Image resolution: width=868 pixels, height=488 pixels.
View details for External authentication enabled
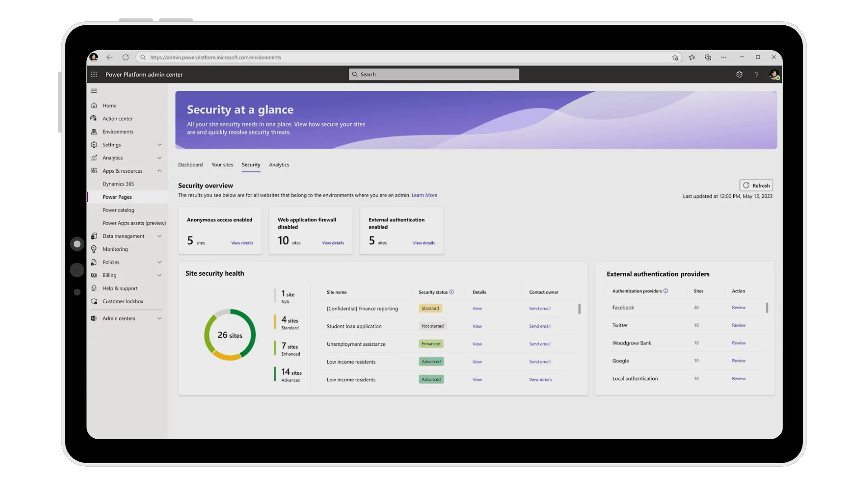coord(424,243)
